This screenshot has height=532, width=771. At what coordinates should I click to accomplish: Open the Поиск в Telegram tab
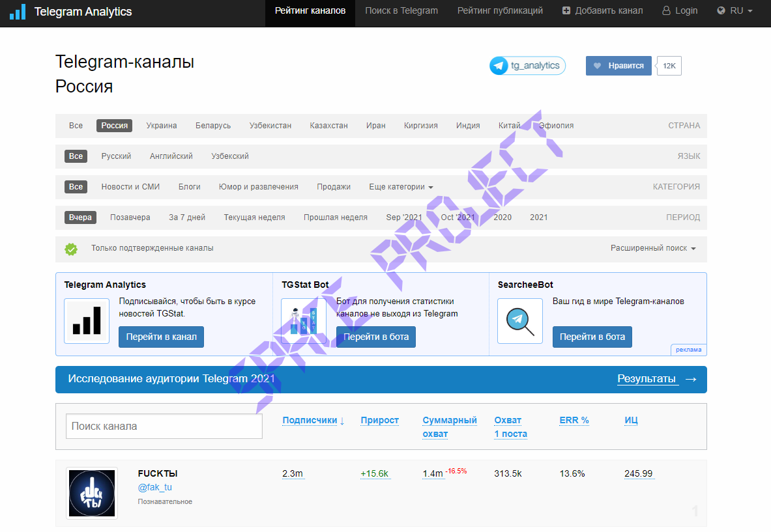point(401,11)
